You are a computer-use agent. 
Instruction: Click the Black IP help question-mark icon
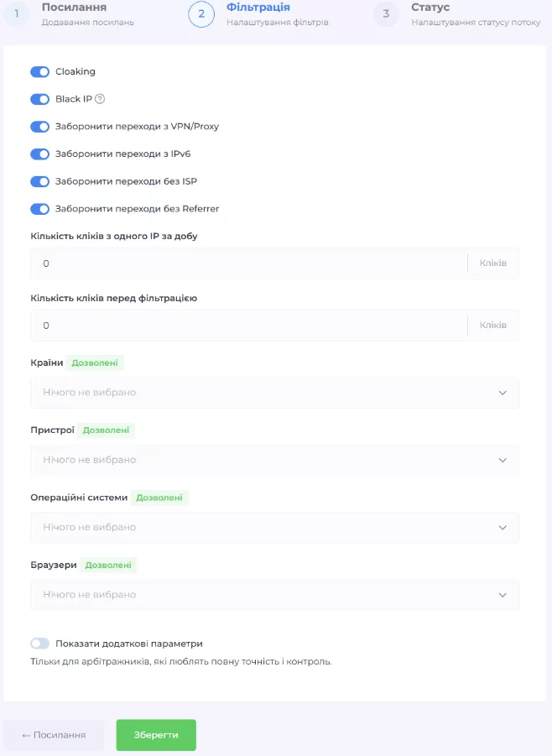pyautogui.click(x=100, y=99)
